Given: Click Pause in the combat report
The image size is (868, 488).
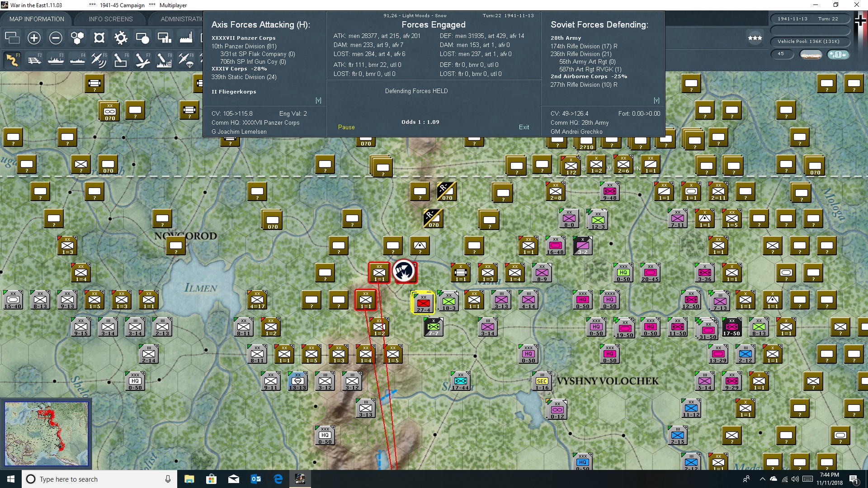Looking at the screenshot, I should [x=346, y=127].
